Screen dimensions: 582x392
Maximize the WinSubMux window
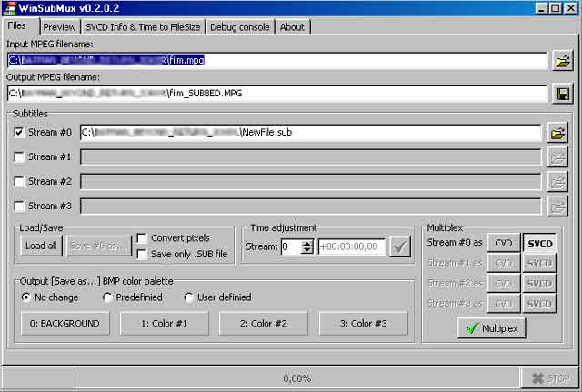[x=556, y=8]
